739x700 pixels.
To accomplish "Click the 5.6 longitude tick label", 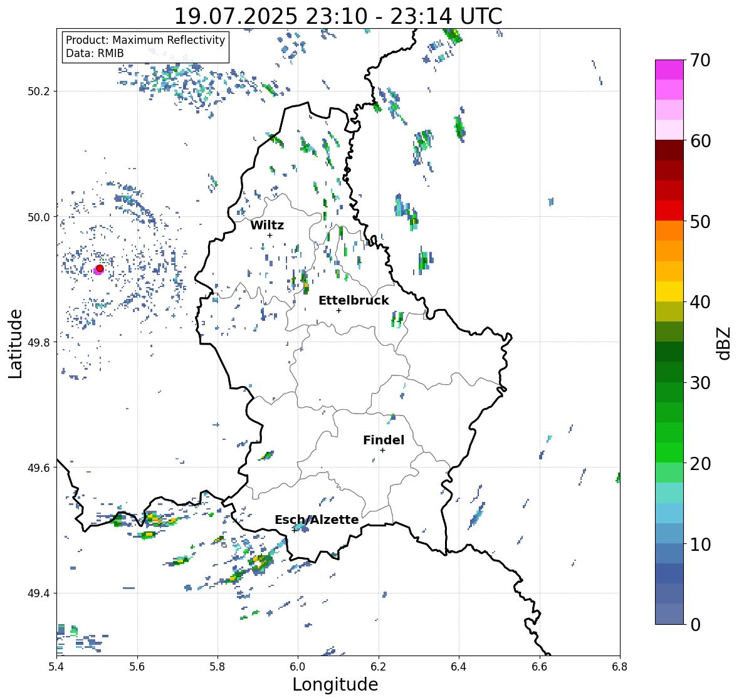I will tap(137, 667).
